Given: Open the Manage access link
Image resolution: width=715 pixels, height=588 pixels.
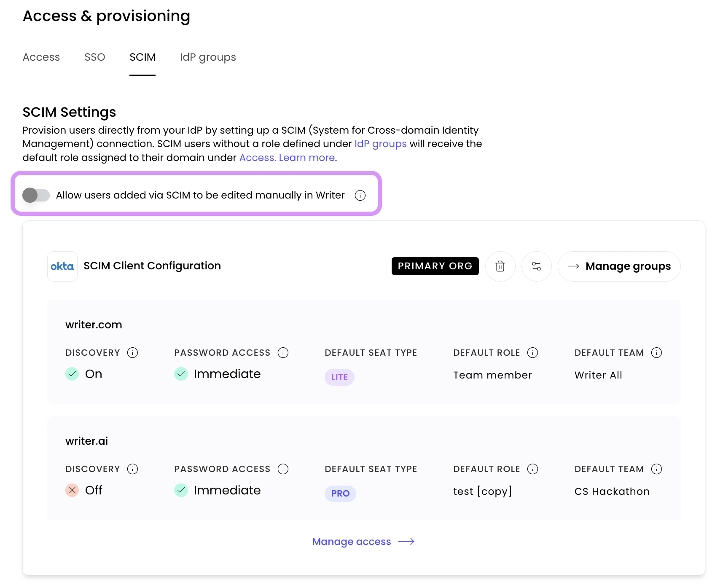Looking at the screenshot, I should point(363,542).
